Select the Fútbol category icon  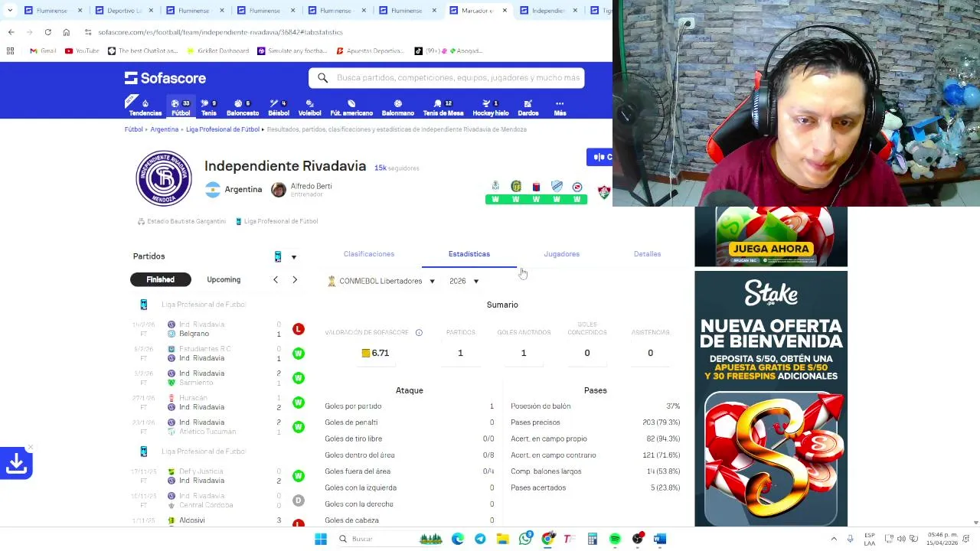(181, 107)
